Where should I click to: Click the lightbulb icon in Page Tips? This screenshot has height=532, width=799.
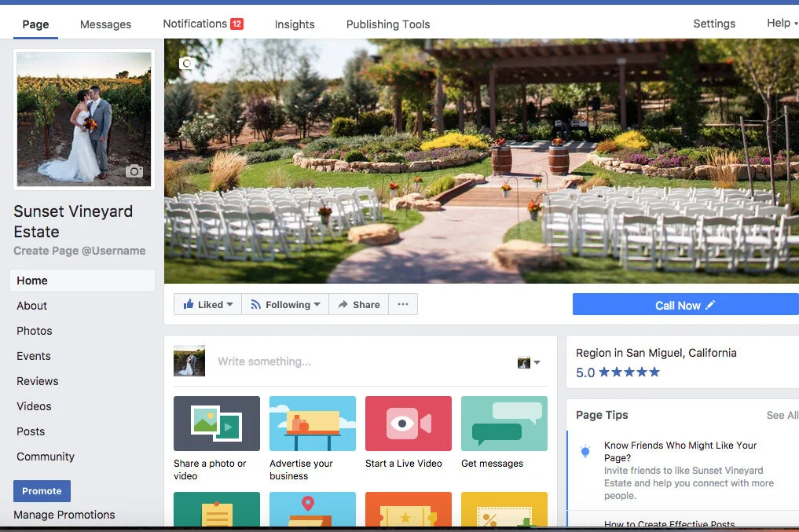[585, 451]
